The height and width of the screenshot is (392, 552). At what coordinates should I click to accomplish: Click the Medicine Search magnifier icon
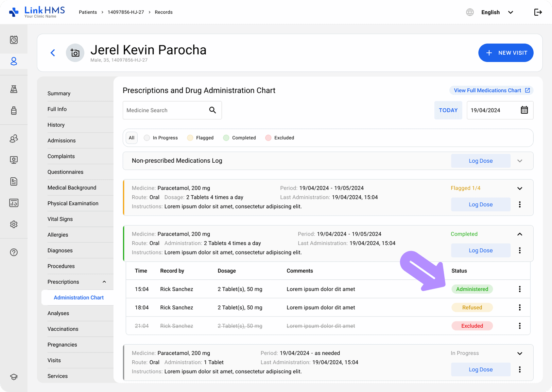click(213, 110)
